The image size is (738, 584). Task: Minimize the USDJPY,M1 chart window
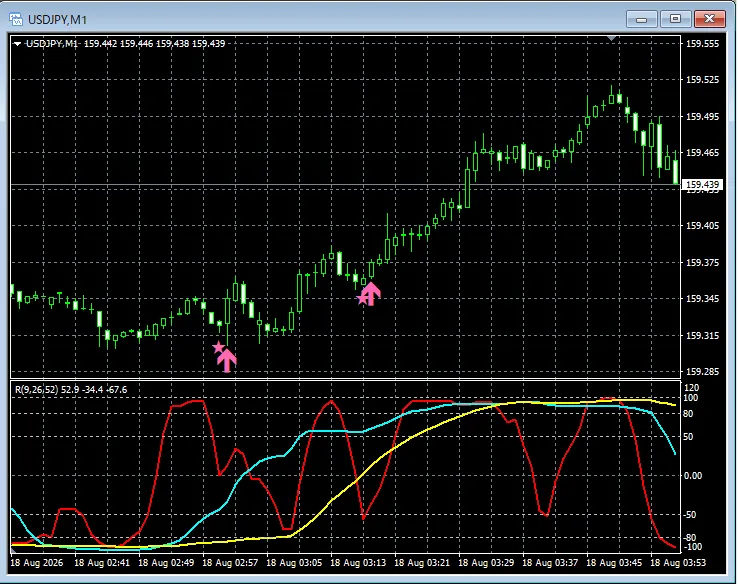click(x=642, y=19)
